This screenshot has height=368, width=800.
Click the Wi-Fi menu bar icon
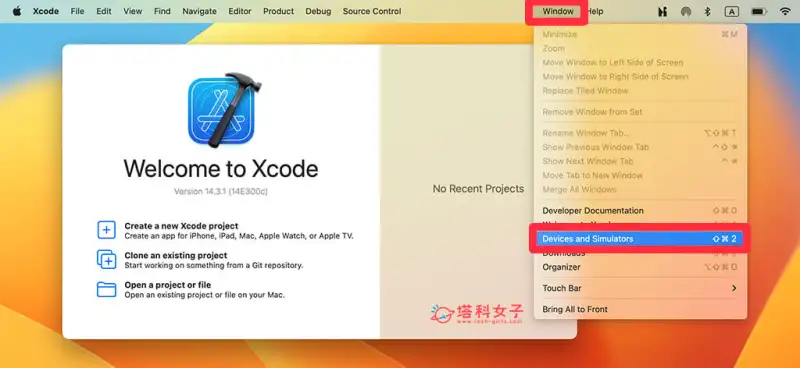tap(785, 11)
